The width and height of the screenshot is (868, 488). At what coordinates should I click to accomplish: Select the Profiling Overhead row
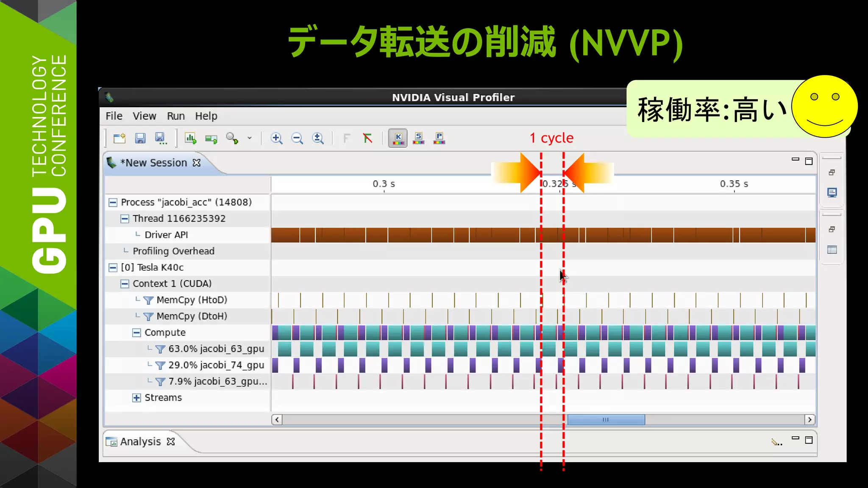(x=188, y=251)
